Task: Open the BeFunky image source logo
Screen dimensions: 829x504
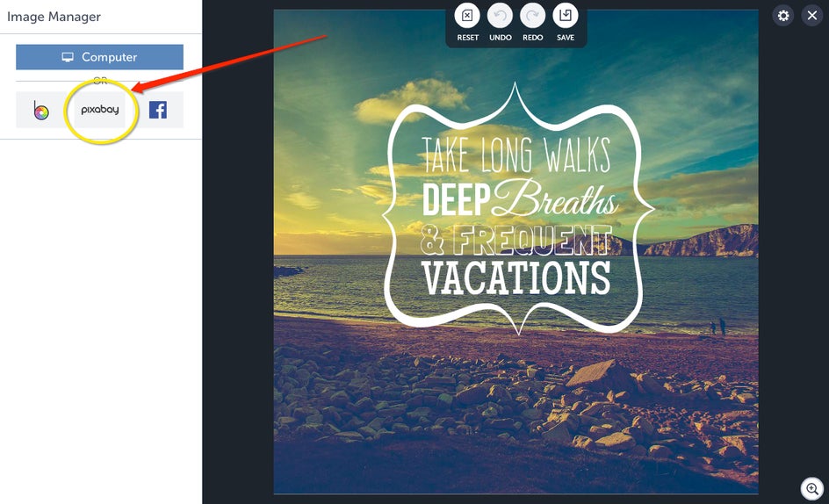Action: tap(41, 110)
